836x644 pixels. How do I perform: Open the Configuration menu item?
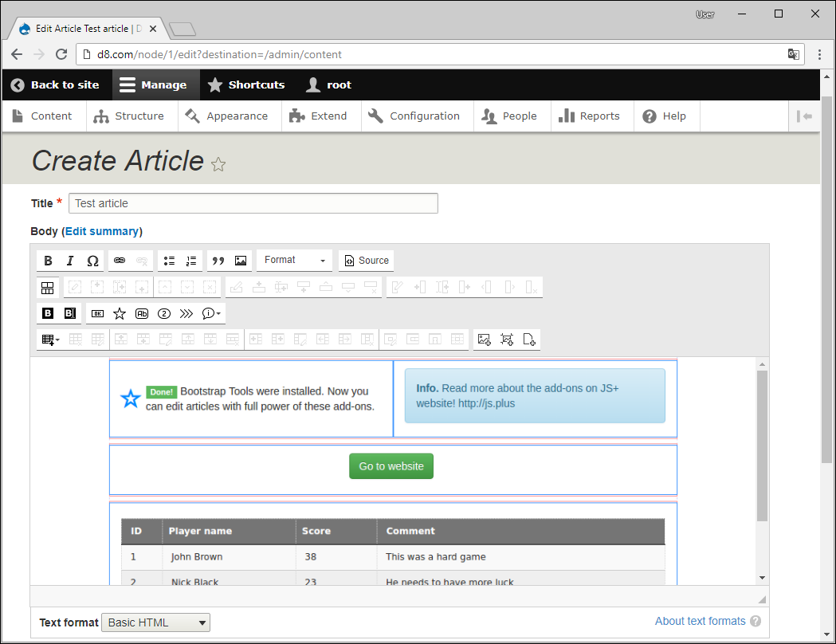(414, 116)
